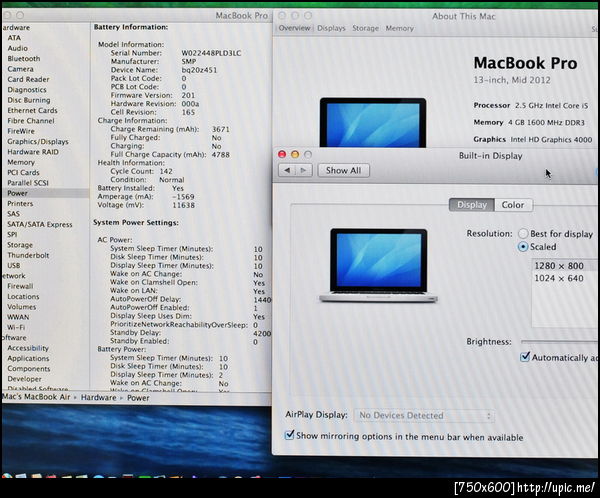Select USB in sidebar

14,265
